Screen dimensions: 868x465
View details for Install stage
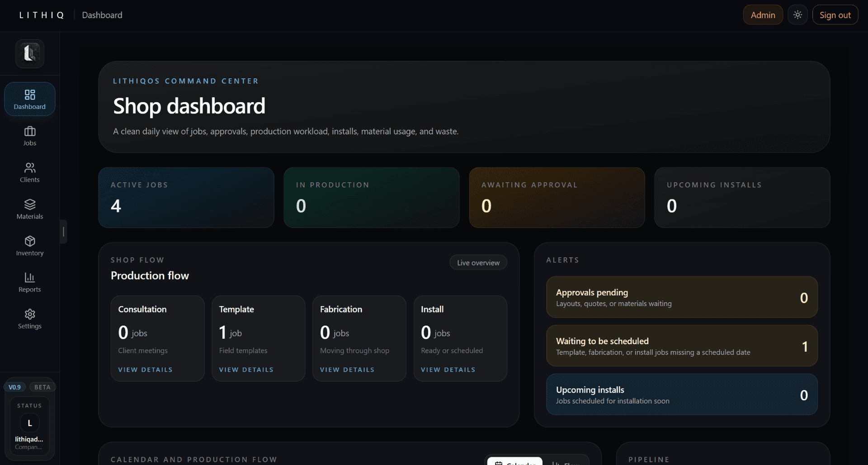448,370
